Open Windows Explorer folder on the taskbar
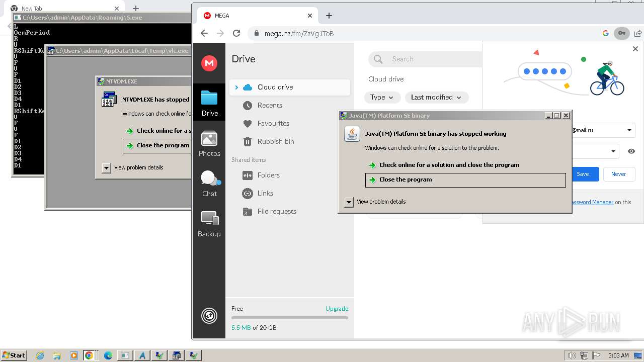Viewport: 644px width, 362px height. click(x=57, y=355)
